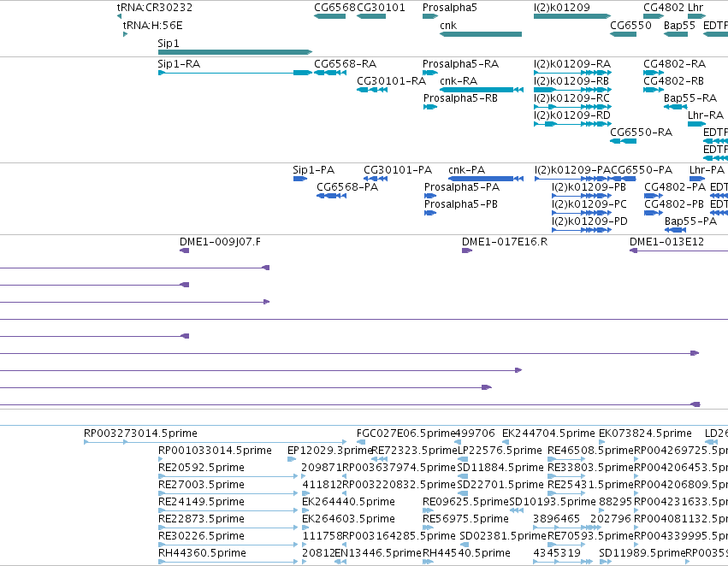Click the l(2)k01209-PC protein label
Image resolution: width=728 pixels, height=566 pixels.
589,204
